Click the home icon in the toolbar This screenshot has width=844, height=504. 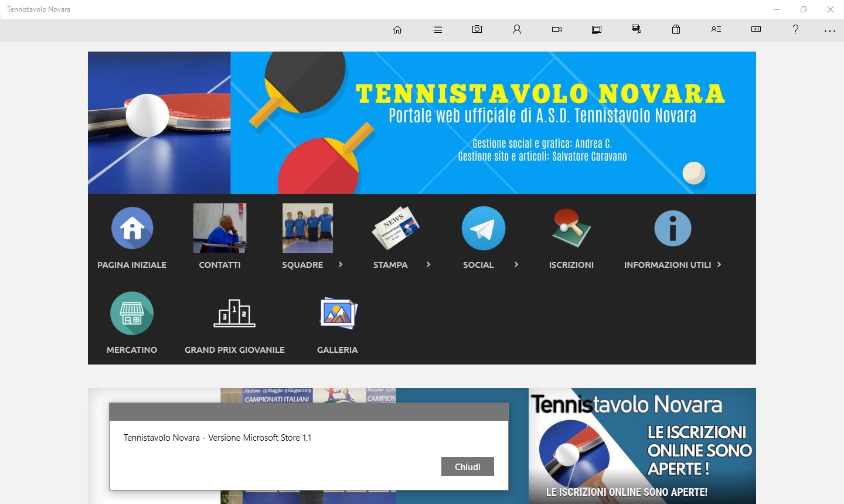[397, 29]
